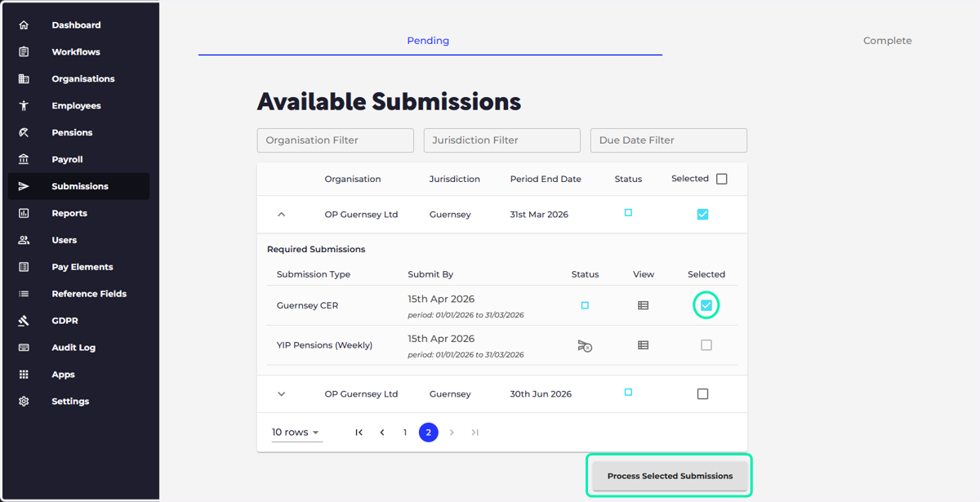Go to next page of results
This screenshot has height=502, width=980.
click(452, 433)
